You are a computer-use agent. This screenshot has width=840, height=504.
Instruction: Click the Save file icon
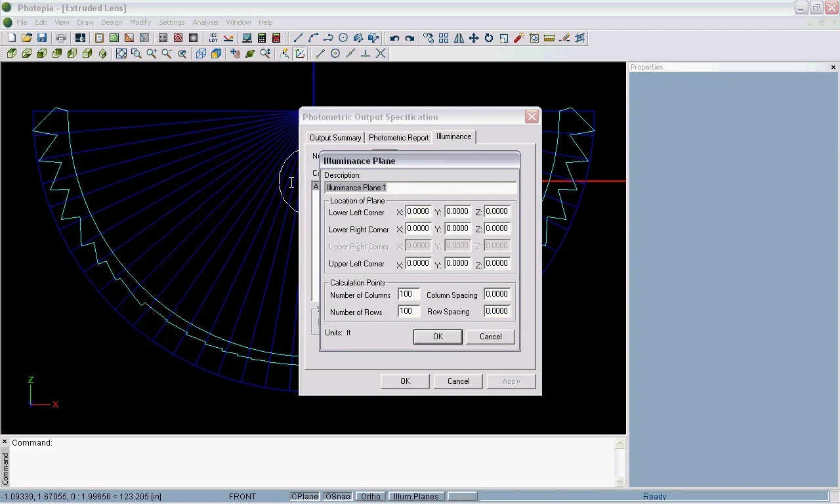pyautogui.click(x=42, y=38)
